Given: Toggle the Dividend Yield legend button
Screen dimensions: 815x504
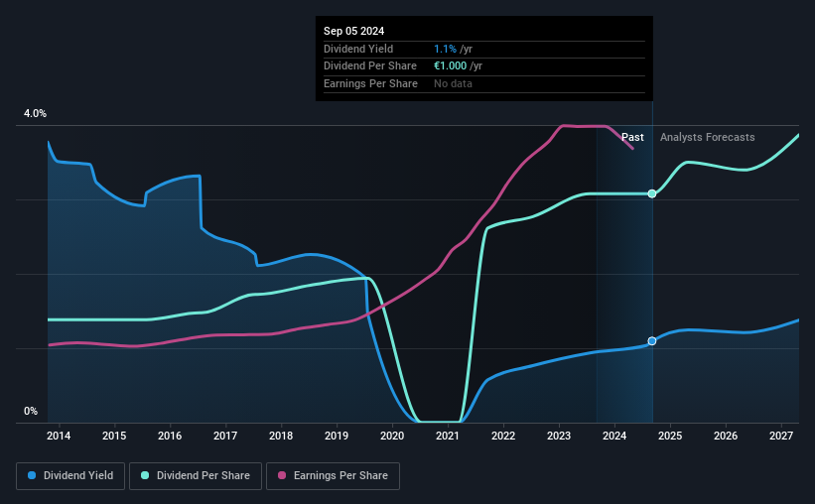Looking at the screenshot, I should tap(70, 476).
